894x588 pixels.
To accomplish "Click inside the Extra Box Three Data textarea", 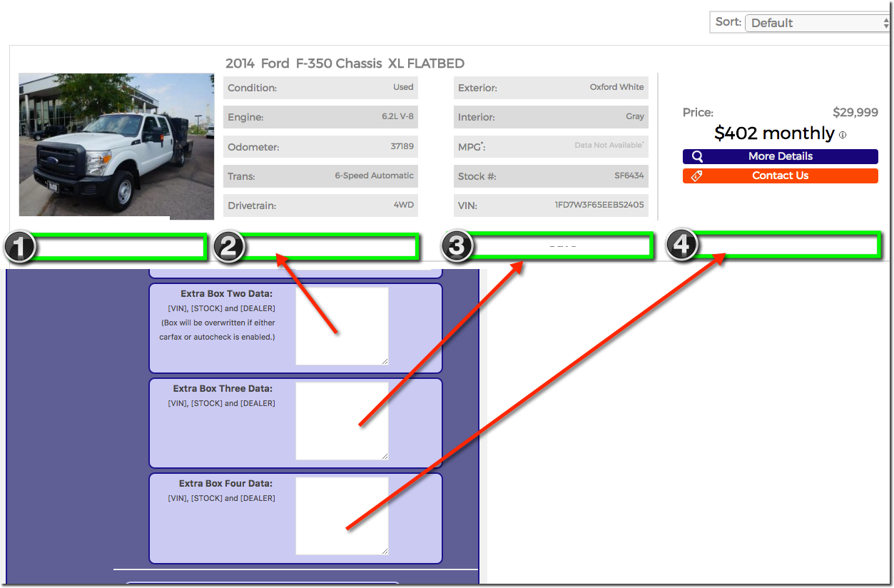I will 342,421.
